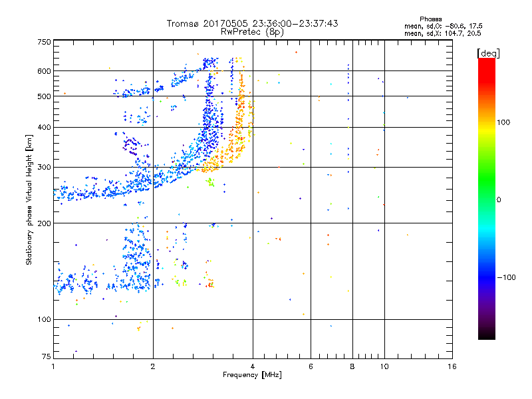Click the Stationary phase Virtual Height axis label

click(29, 199)
